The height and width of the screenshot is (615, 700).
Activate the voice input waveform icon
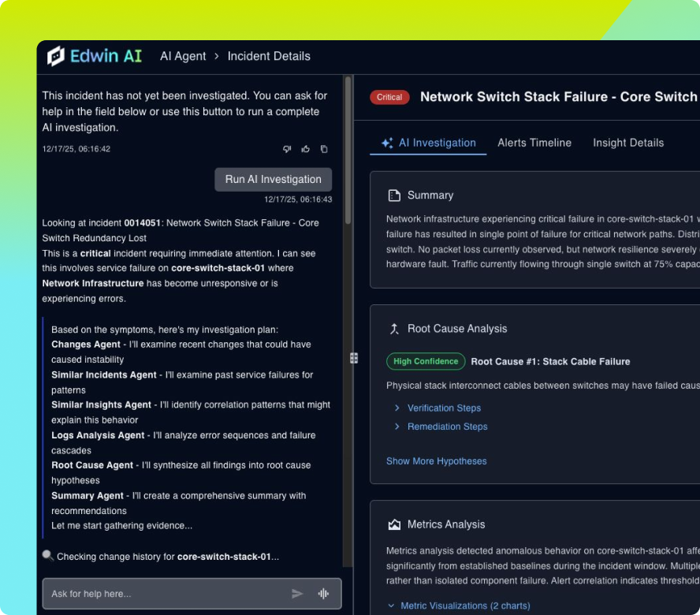[x=323, y=594]
